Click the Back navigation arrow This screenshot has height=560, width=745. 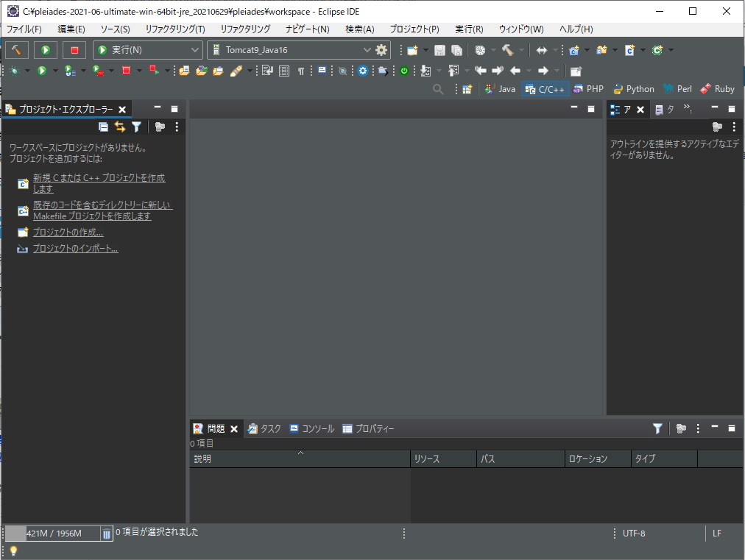pos(515,71)
